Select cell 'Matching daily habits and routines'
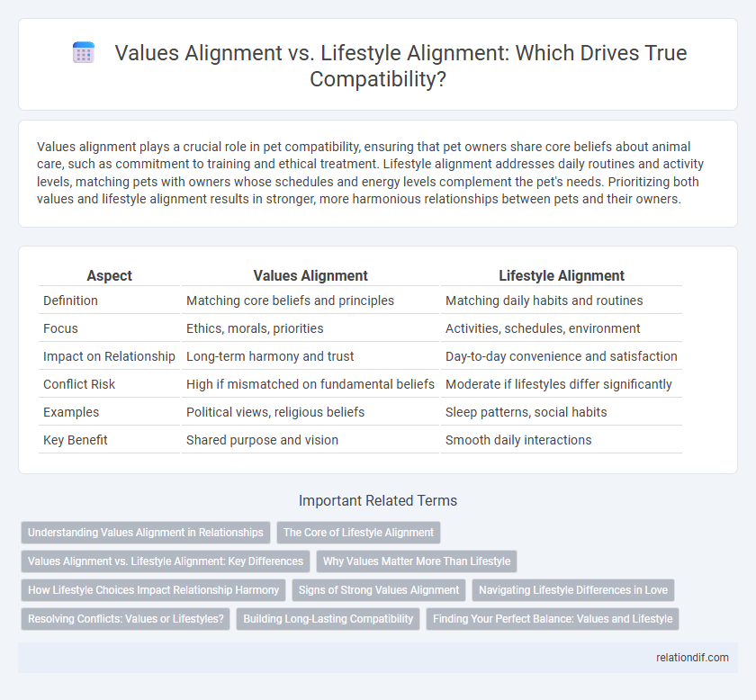This screenshot has width=756, height=700. 562,301
